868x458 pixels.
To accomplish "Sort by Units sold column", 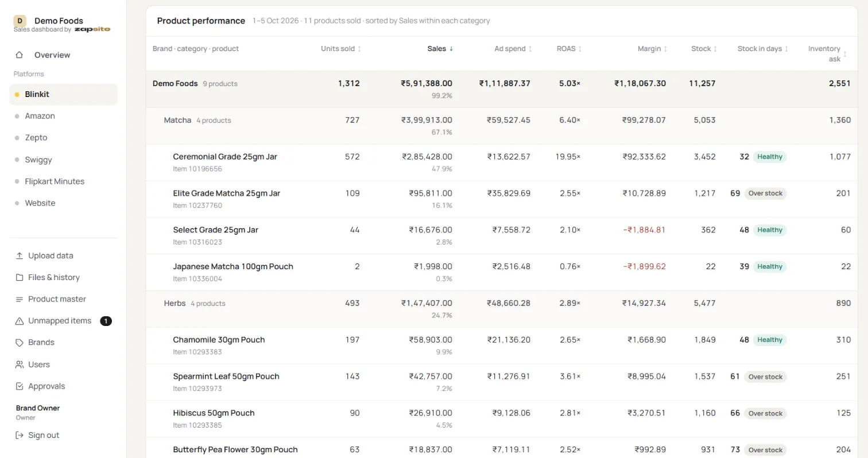I will point(341,49).
